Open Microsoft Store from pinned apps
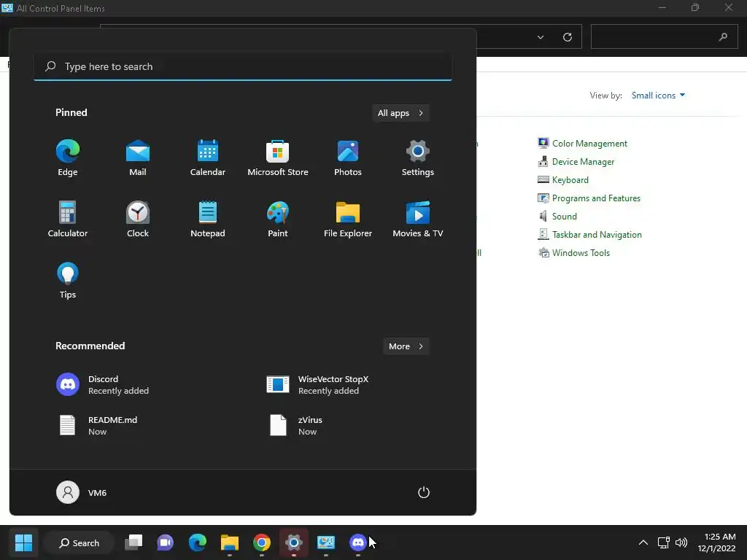Viewport: 747px width, 560px height. [x=278, y=158]
